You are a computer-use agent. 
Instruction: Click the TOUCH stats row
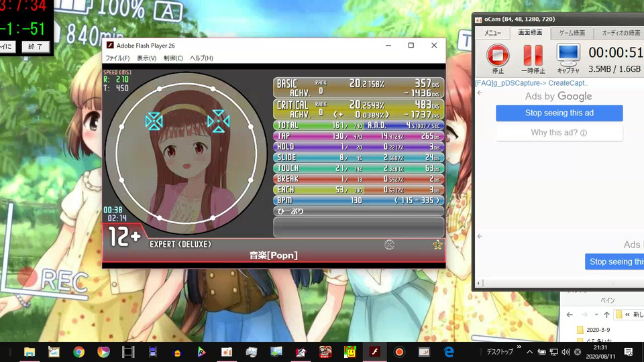pos(358,168)
